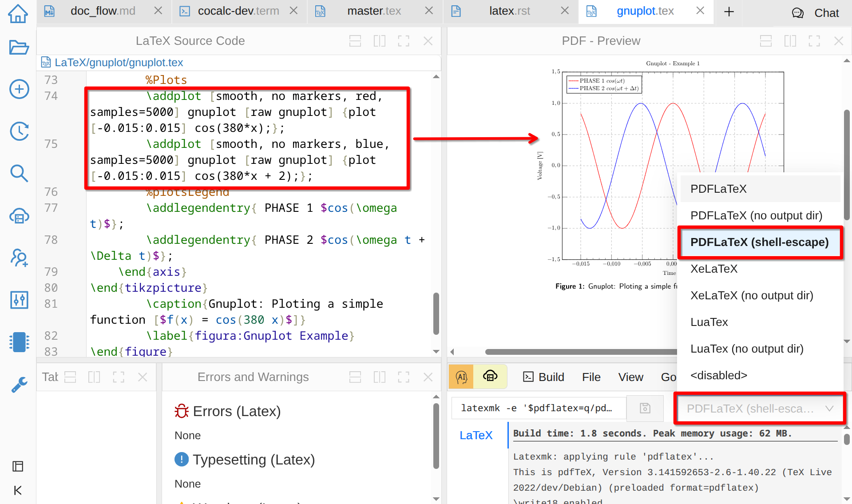Open the recent activity log clock icon
The height and width of the screenshot is (504, 852).
click(x=19, y=131)
